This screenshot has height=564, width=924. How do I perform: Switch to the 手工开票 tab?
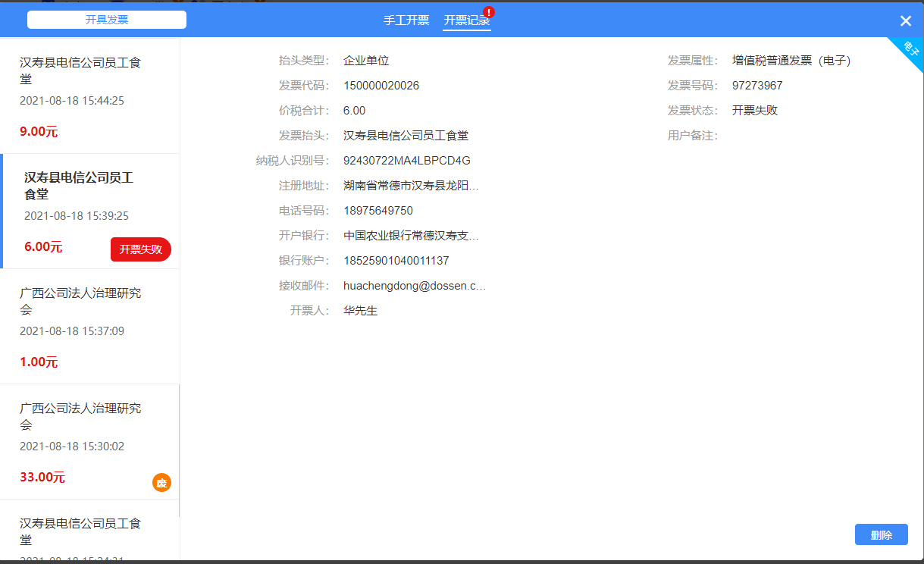pyautogui.click(x=406, y=20)
